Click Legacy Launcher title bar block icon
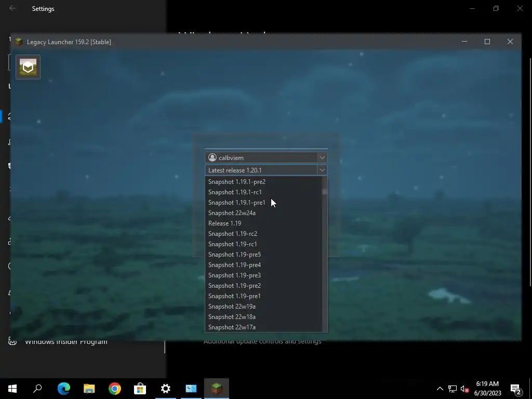 [x=19, y=42]
